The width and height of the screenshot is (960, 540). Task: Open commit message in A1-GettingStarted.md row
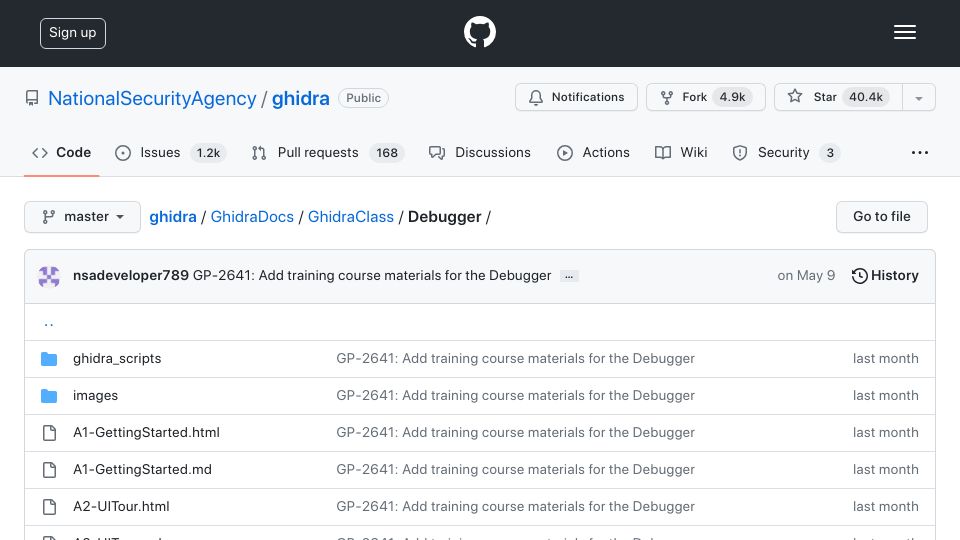pos(516,469)
